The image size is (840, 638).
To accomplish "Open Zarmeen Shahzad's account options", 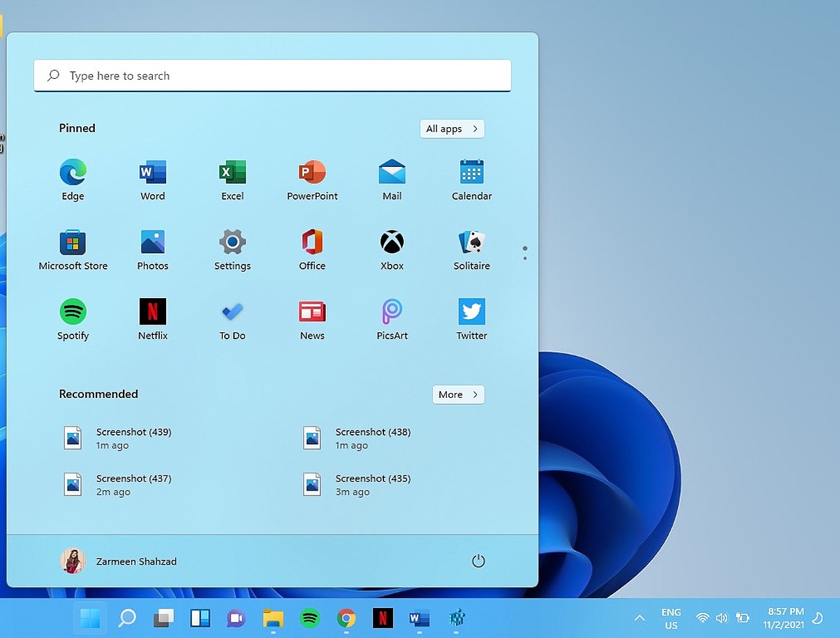I will pyautogui.click(x=119, y=561).
